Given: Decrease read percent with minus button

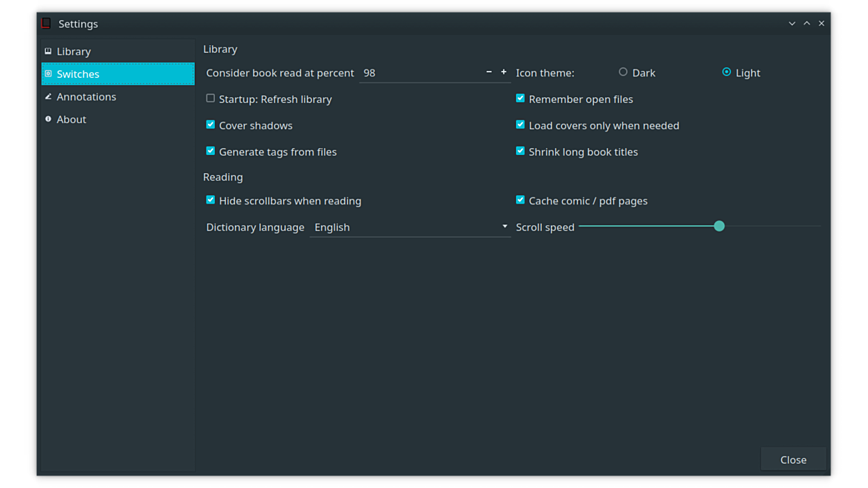Looking at the screenshot, I should pos(489,72).
